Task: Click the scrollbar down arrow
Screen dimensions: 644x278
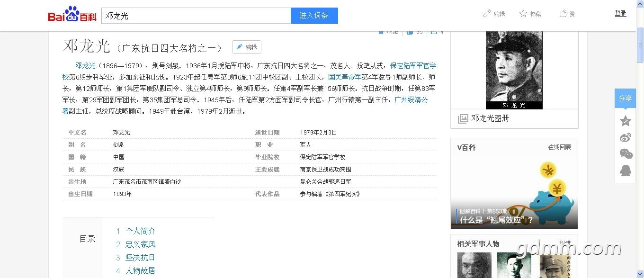Action: click(640, 274)
